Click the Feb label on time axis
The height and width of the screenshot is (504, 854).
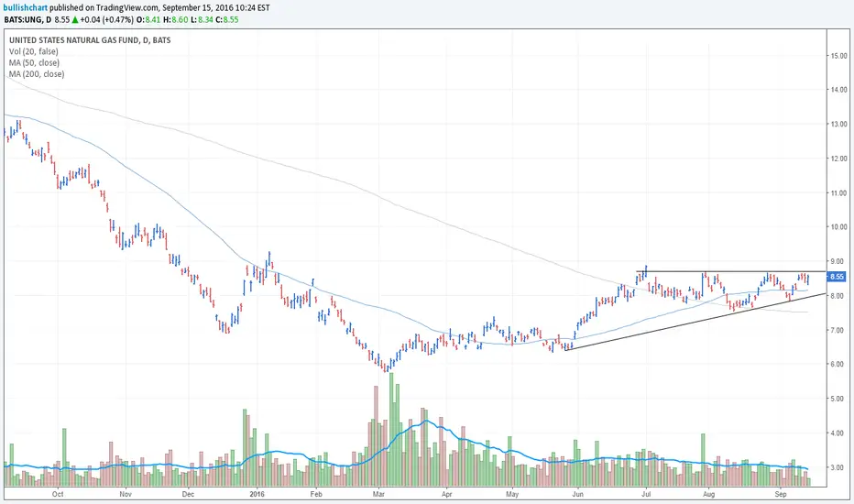[x=316, y=494]
